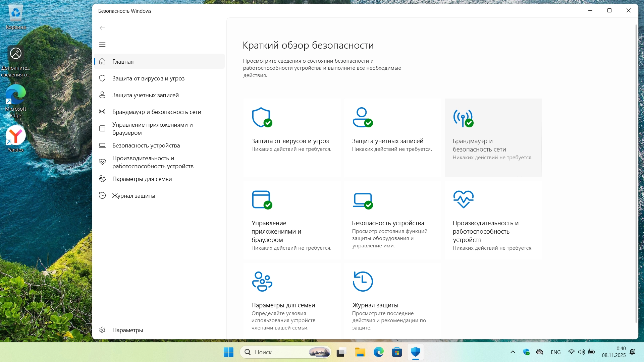Toggle the hamburger navigation menu

click(x=102, y=45)
